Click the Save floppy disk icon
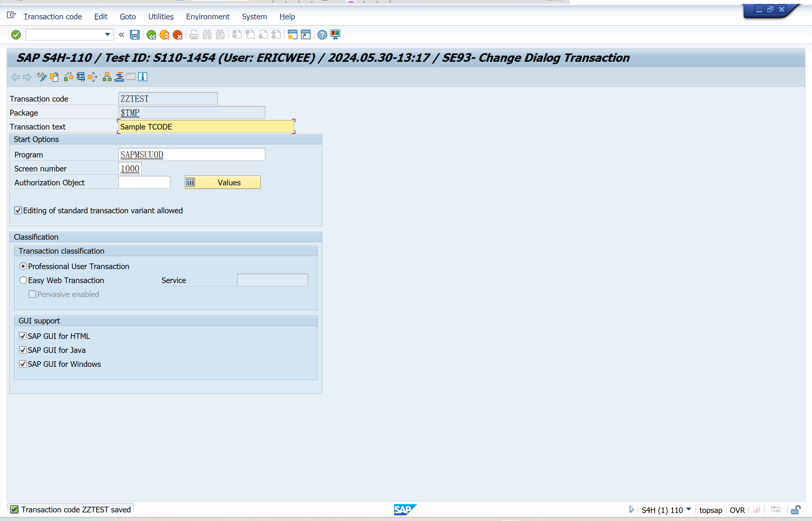812x521 pixels. [x=134, y=34]
